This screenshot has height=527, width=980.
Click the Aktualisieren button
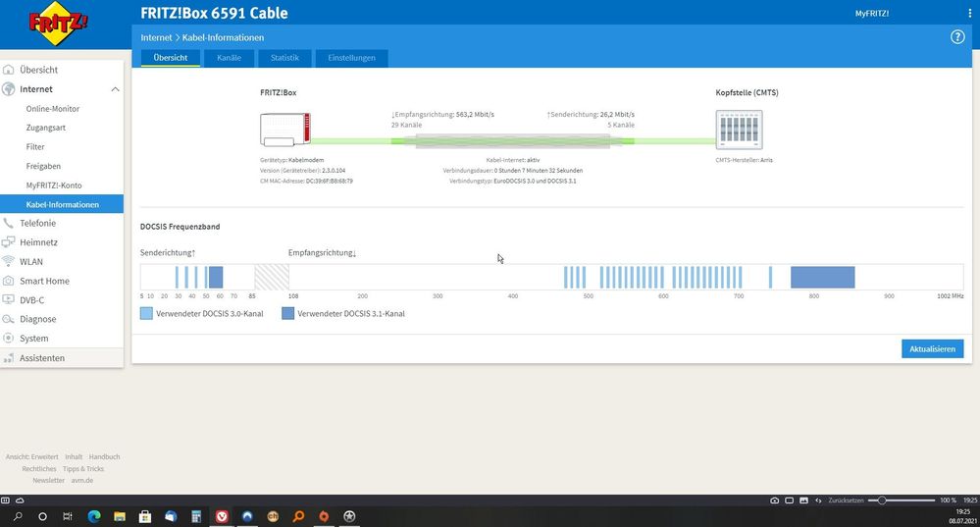click(932, 348)
